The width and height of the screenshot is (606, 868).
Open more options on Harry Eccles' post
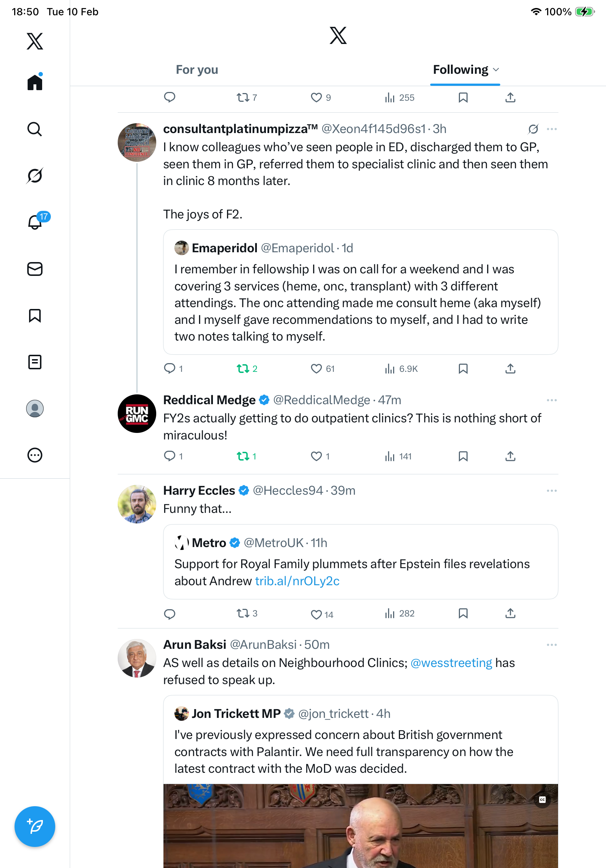coord(552,491)
